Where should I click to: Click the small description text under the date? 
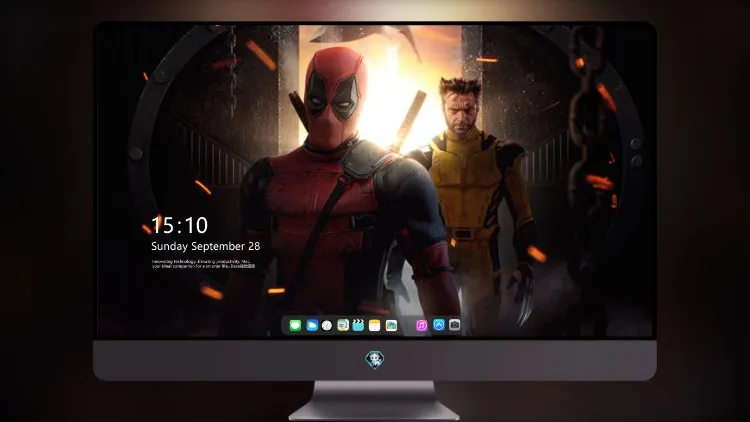click(203, 264)
